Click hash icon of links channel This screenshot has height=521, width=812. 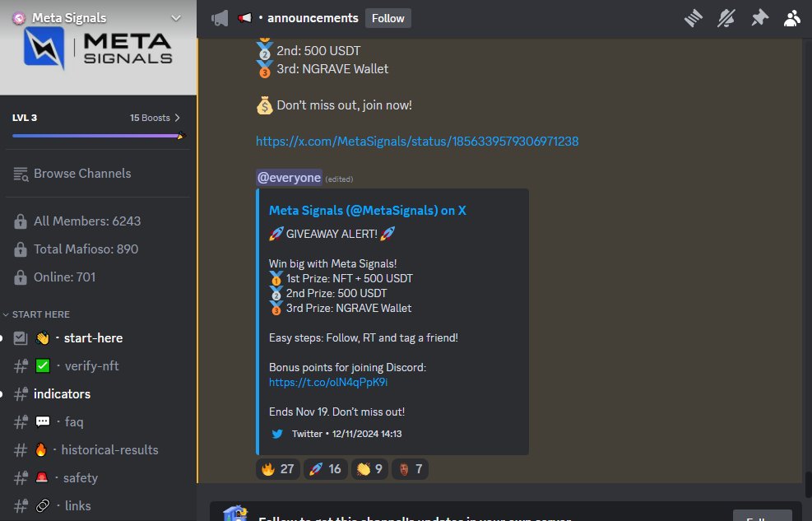tap(21, 506)
